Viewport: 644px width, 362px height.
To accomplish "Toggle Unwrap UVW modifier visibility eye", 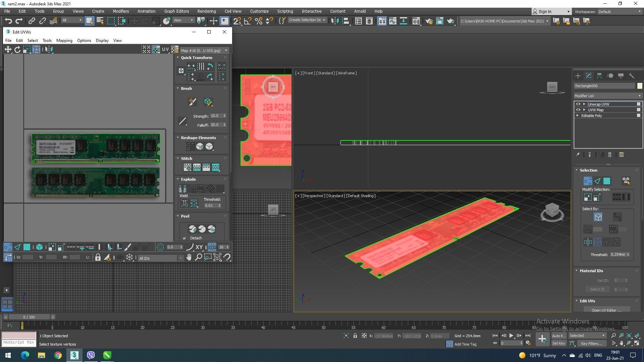I will (x=578, y=104).
